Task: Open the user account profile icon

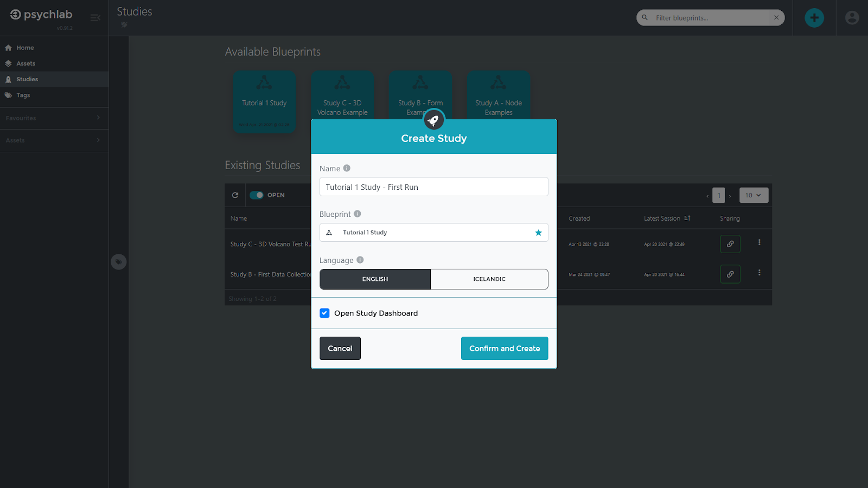Action: pyautogui.click(x=852, y=18)
